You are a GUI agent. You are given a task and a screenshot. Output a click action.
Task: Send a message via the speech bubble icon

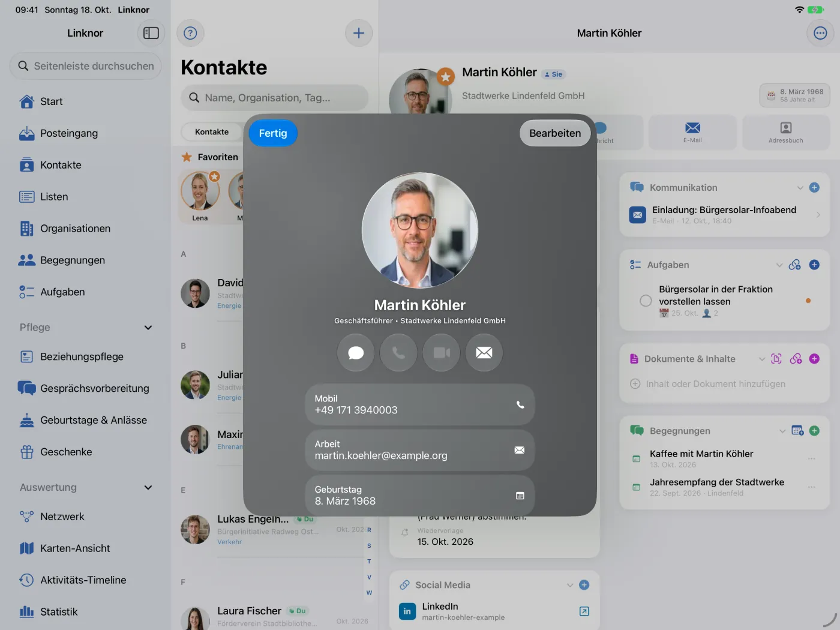click(x=356, y=353)
